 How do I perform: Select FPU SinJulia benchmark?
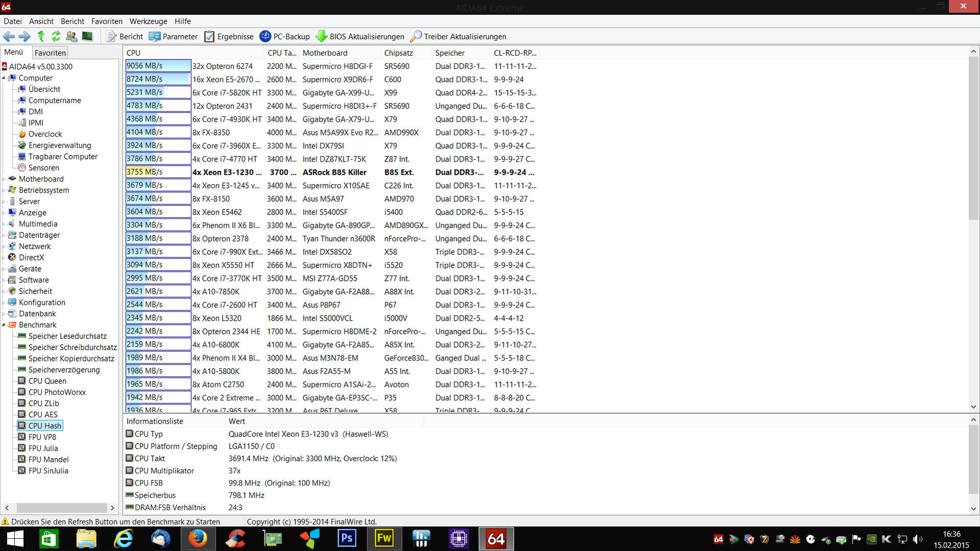coord(48,471)
